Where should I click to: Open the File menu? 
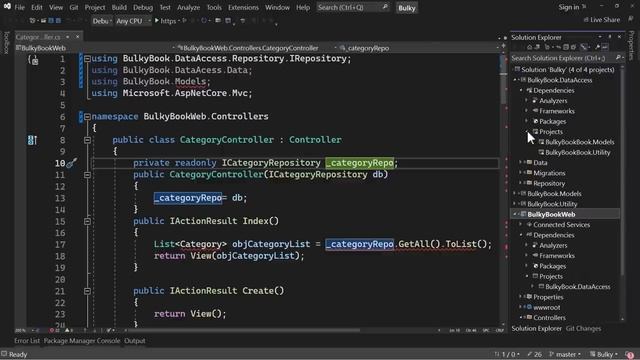pos(19,7)
